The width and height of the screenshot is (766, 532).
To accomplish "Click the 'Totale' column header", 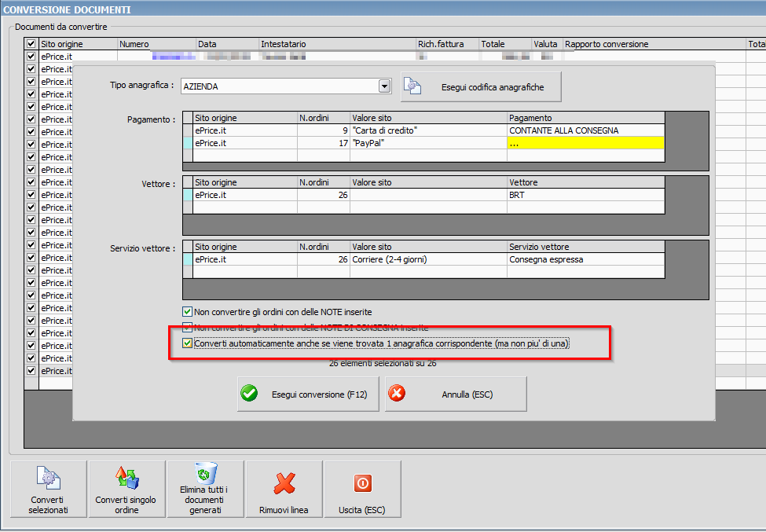I will tap(506, 44).
